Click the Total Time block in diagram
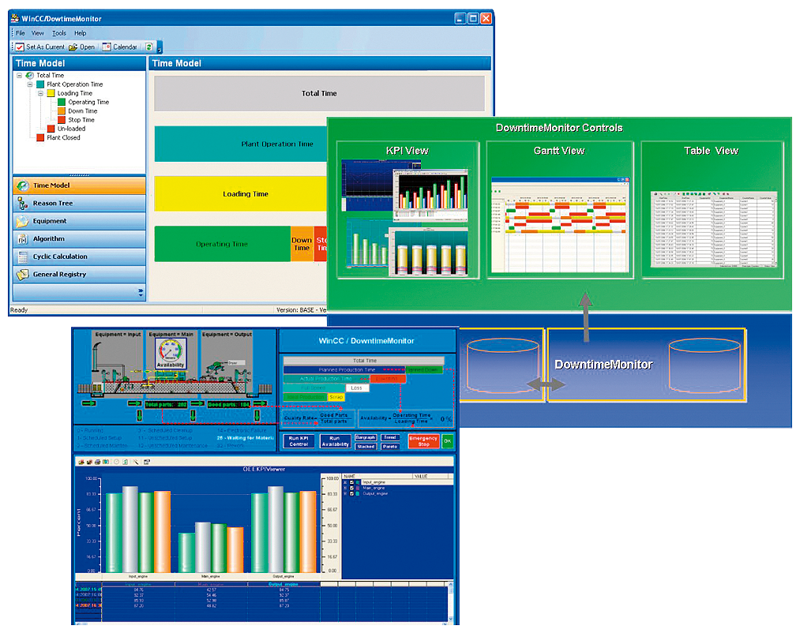Viewport: 800px width, 633px height. (319, 93)
